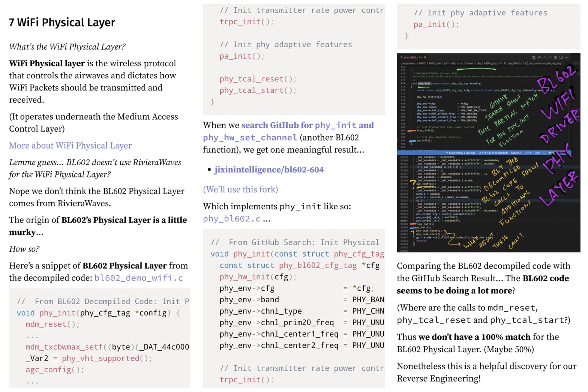Close the phy_bl602.c editor tab
Viewport: 588px width, 392px height.
pos(425,57)
